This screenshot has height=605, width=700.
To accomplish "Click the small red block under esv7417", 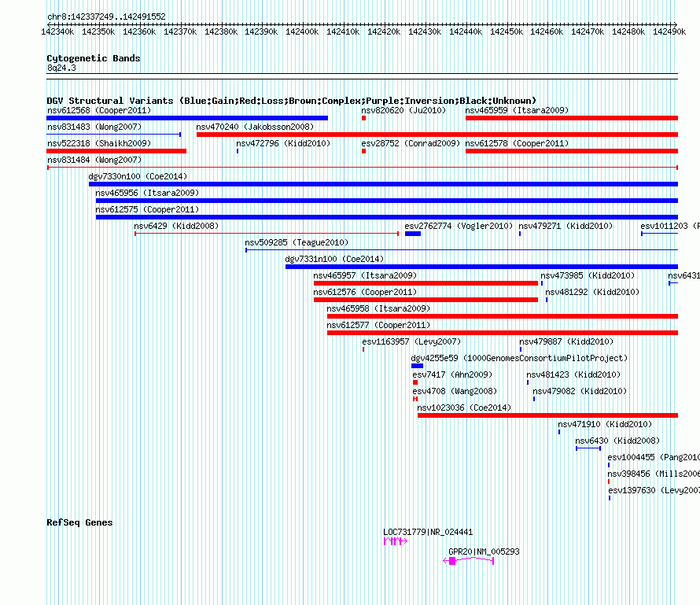I will click(415, 382).
